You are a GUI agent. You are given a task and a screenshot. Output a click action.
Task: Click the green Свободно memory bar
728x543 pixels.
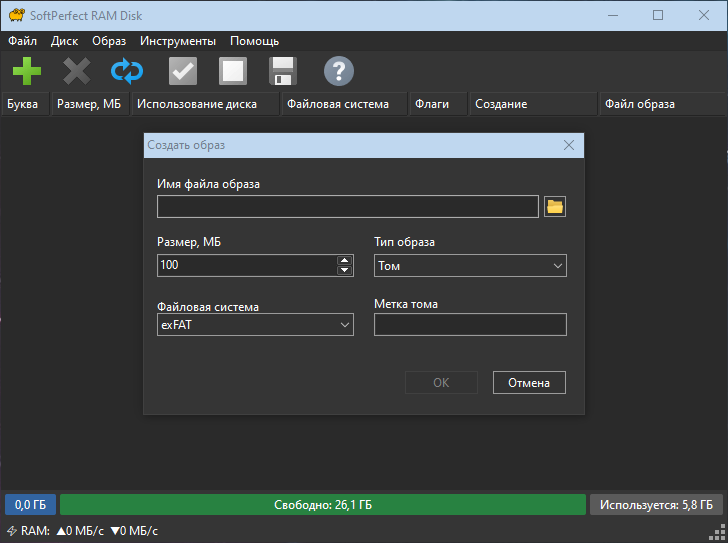[x=322, y=505]
